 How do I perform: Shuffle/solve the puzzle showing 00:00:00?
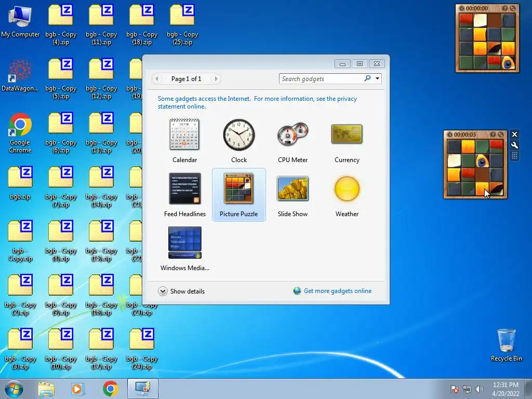click(x=513, y=8)
